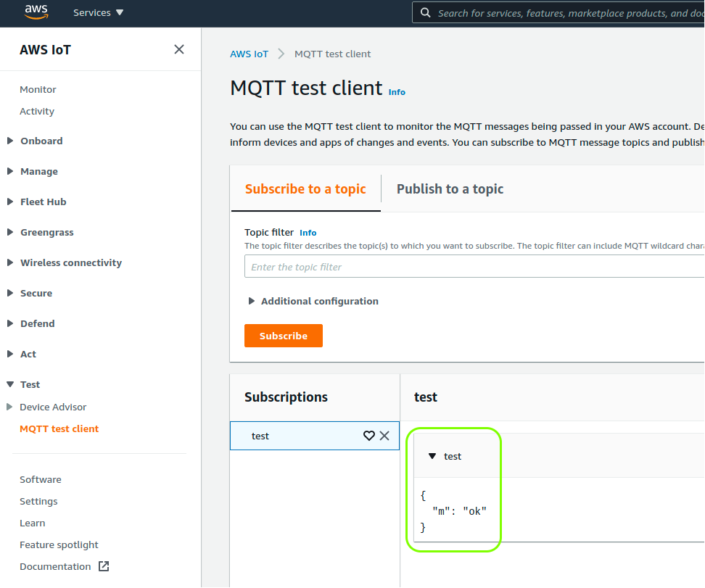
Task: Expand the Secure section
Action: 10,293
